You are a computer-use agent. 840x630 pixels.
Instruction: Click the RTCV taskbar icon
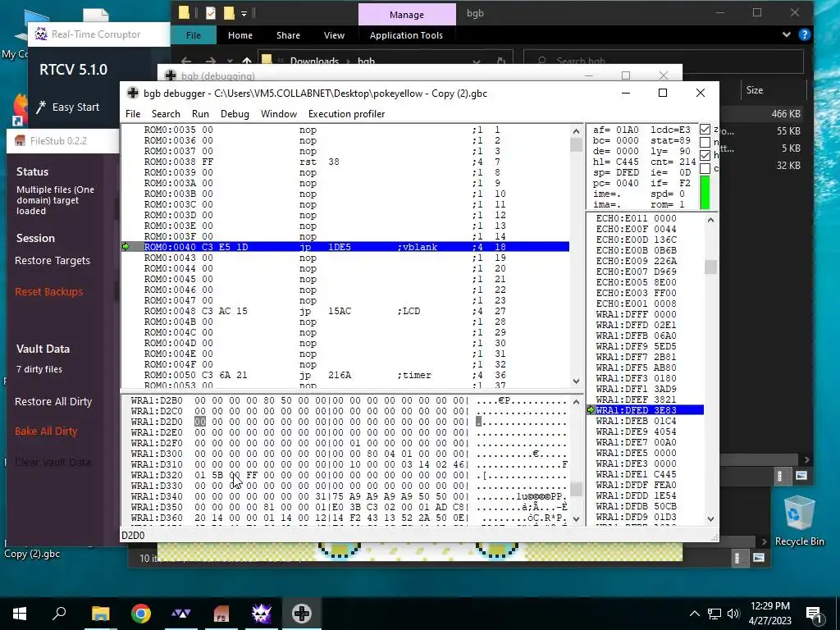262,614
